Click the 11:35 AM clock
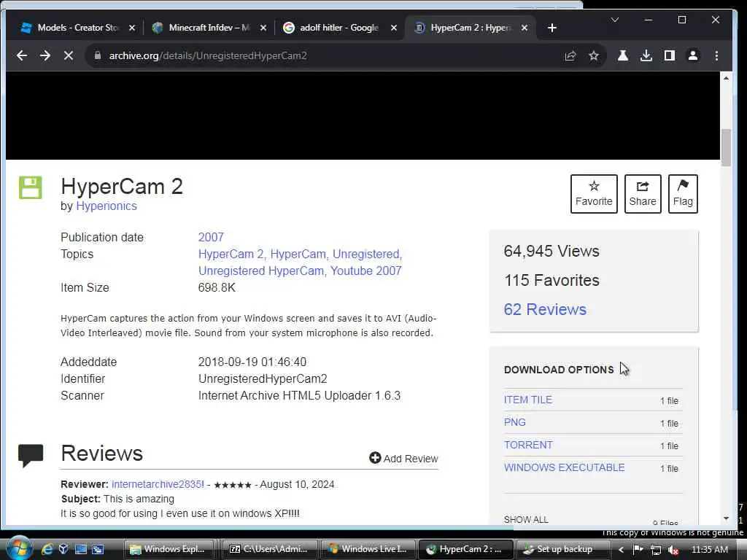Viewport: 747px width, 560px height. [x=709, y=550]
